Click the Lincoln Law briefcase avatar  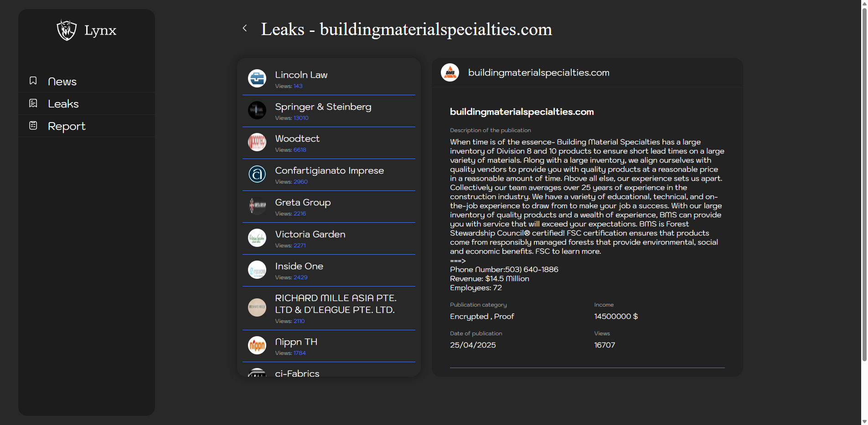click(x=257, y=78)
